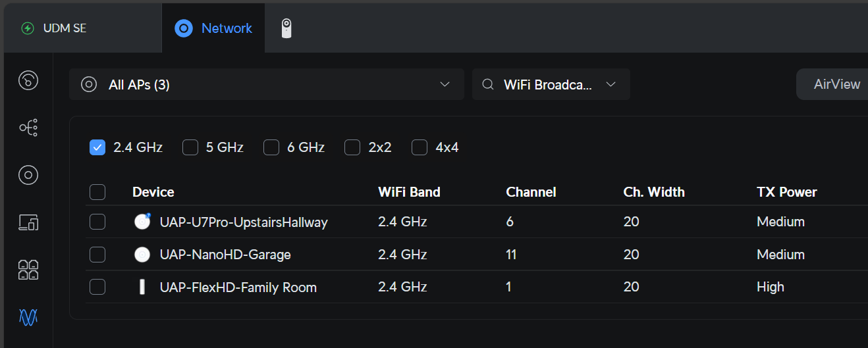This screenshot has width=868, height=348.
Task: Enable the 6 GHz filter checkbox
Action: (x=271, y=147)
